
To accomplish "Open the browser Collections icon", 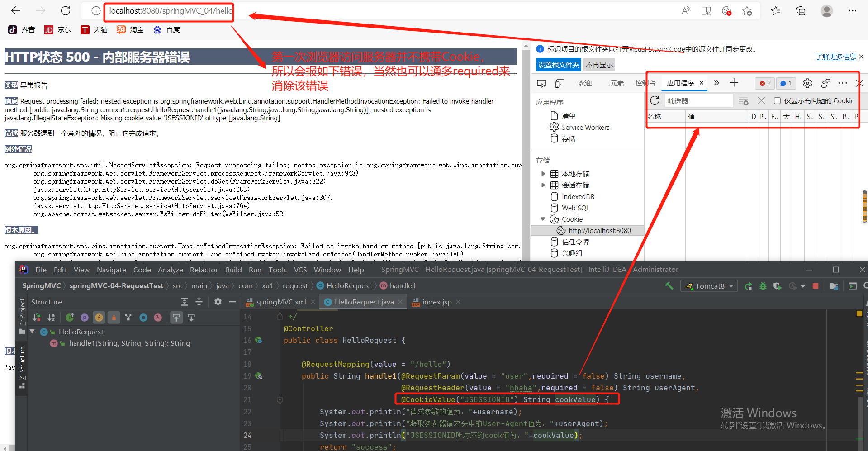I will pos(801,11).
